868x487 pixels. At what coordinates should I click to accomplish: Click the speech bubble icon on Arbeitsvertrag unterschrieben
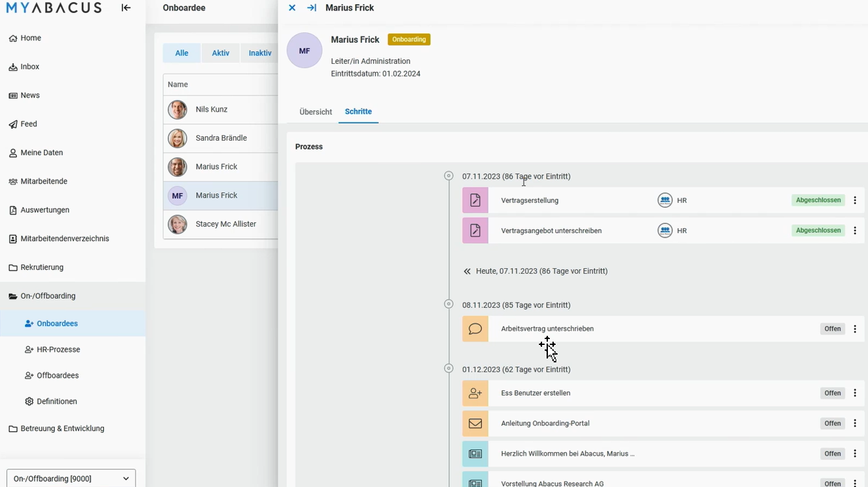[475, 329]
